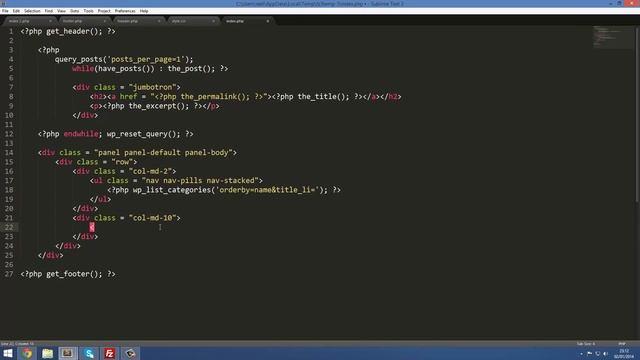Click "nav nav-pills nav-stacked" string
640x360 pixels.
(x=200, y=180)
